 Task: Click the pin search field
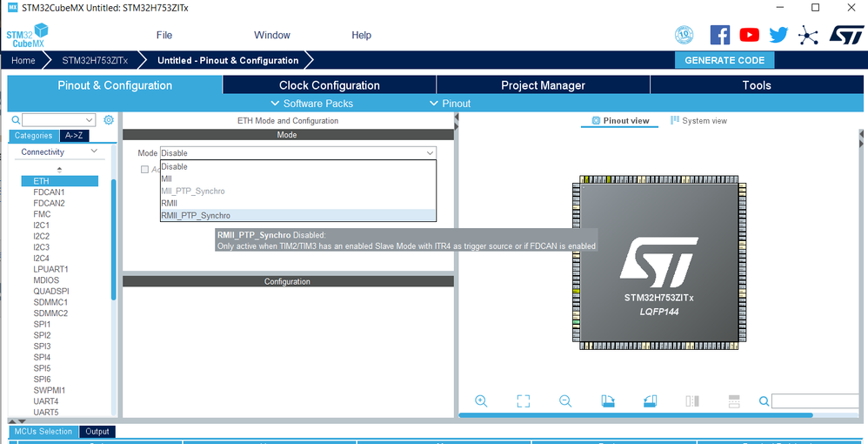click(815, 401)
